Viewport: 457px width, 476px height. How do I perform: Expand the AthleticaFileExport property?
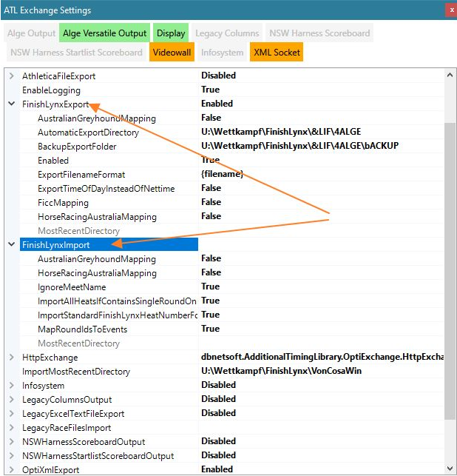tap(11, 76)
